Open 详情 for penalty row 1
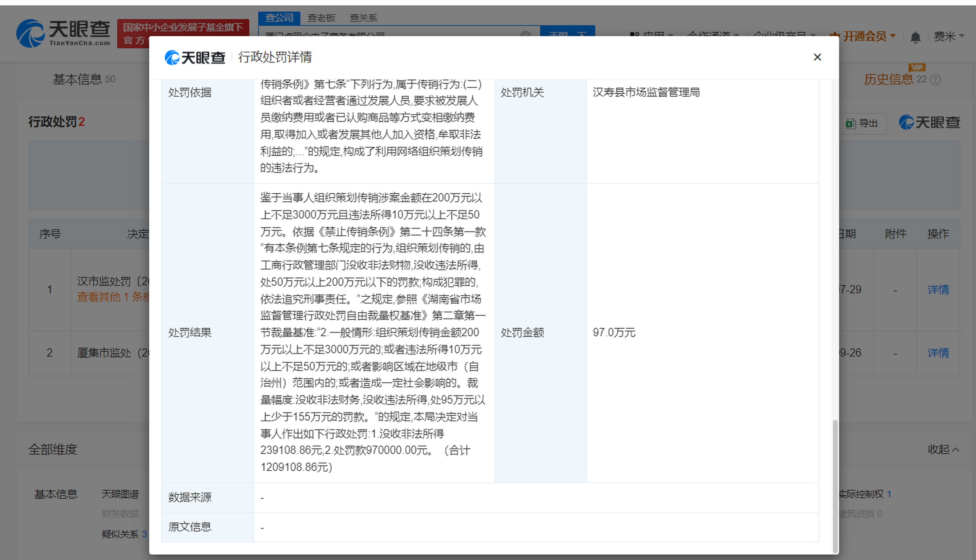976x560 pixels. (938, 290)
